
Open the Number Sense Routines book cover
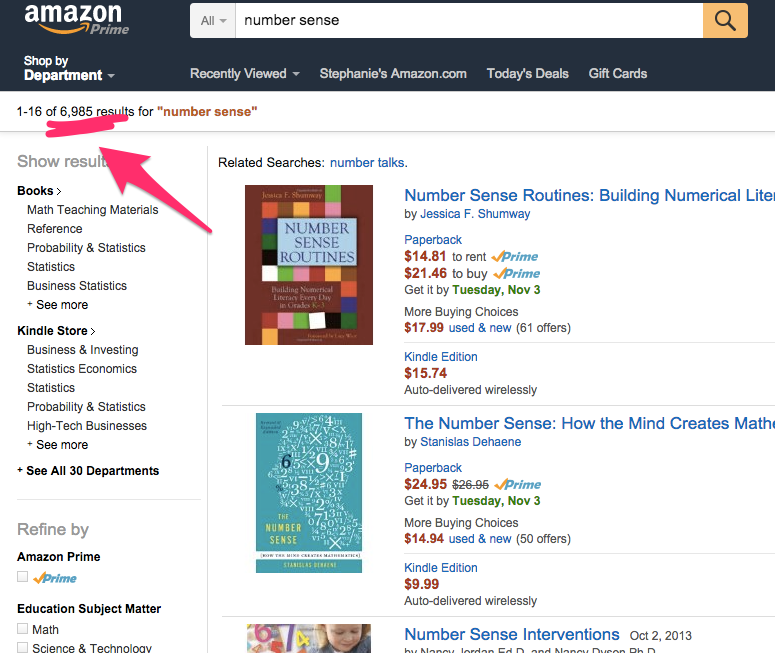click(x=308, y=265)
